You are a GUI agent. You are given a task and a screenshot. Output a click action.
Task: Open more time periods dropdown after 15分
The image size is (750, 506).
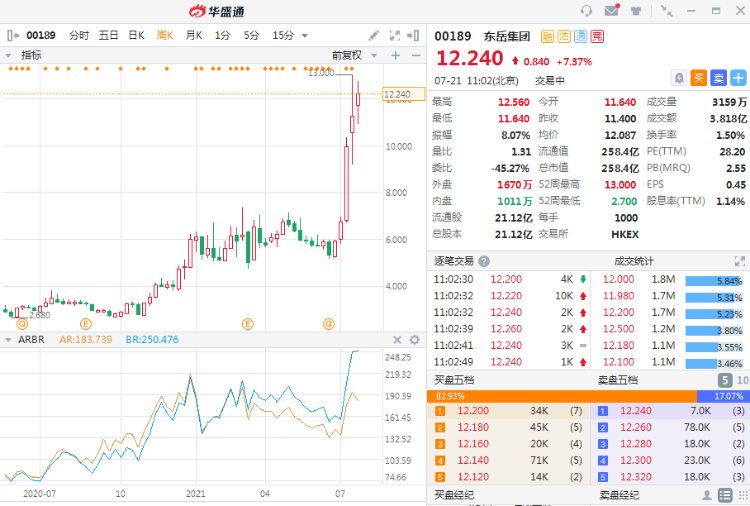(x=305, y=36)
